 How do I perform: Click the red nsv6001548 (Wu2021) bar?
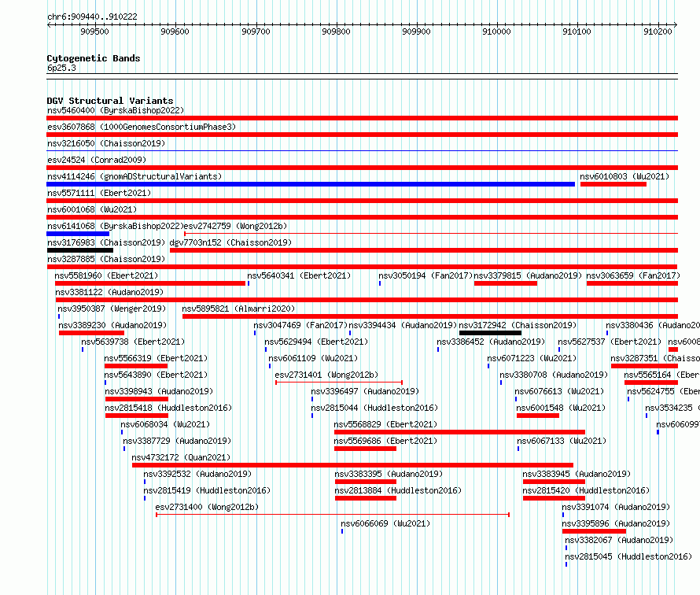pyautogui.click(x=538, y=416)
